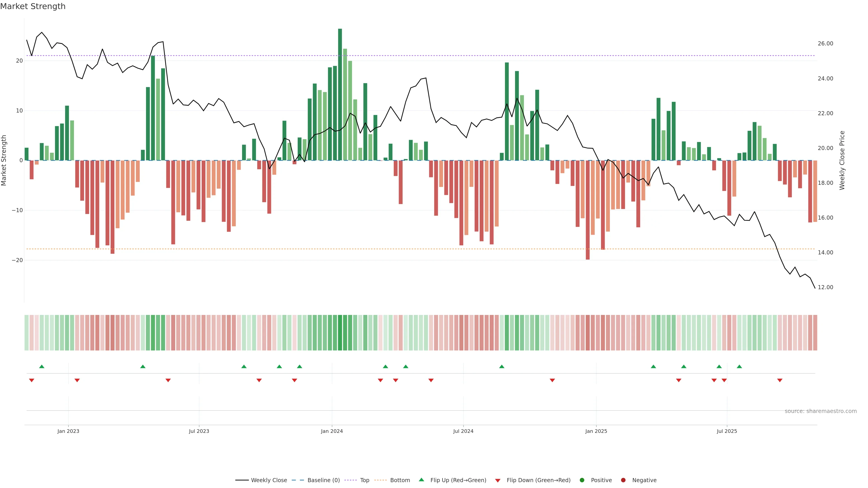
Task: Click the red Flip Down triangle legend icon
Action: [498, 481]
